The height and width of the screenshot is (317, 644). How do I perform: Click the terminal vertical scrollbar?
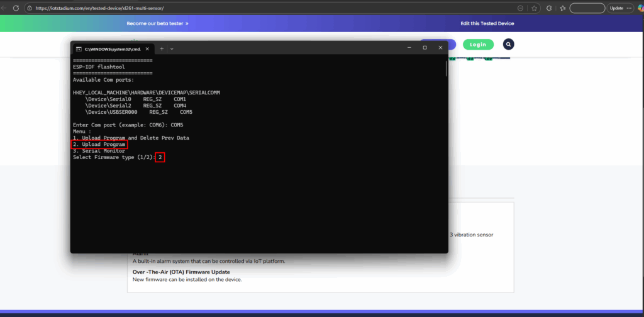click(446, 69)
